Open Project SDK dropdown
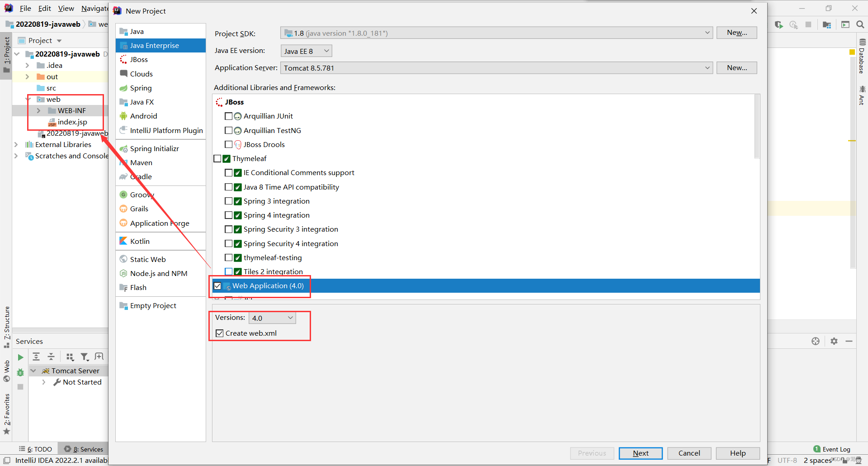868x466 pixels. [x=496, y=33]
